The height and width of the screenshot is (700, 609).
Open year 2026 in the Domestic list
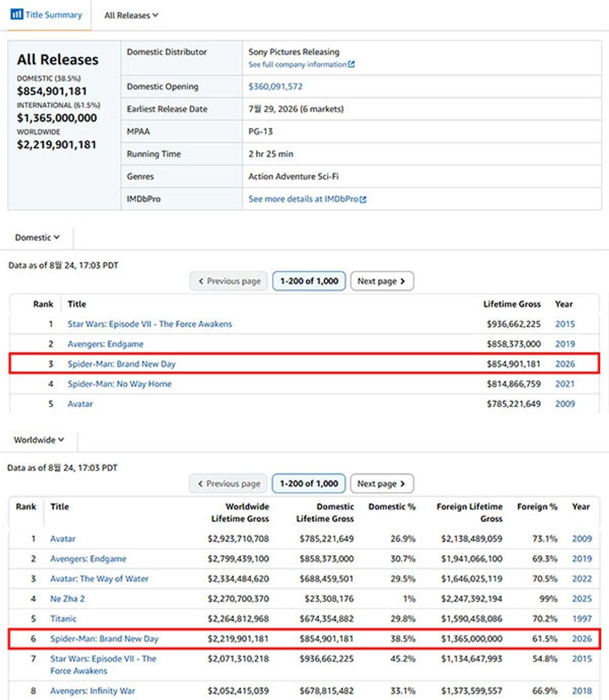tap(565, 364)
